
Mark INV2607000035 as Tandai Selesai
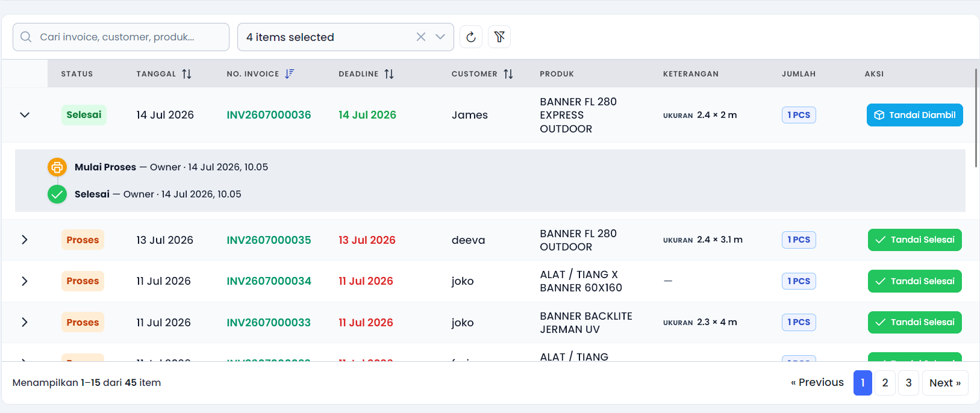914,240
